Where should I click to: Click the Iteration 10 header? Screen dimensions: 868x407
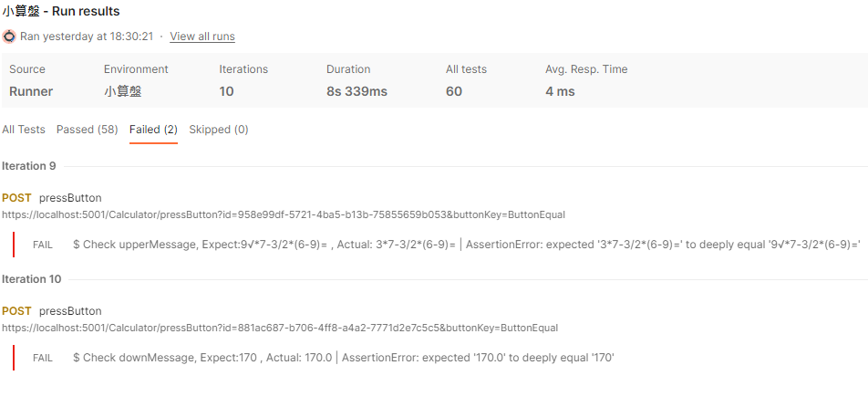click(x=32, y=279)
